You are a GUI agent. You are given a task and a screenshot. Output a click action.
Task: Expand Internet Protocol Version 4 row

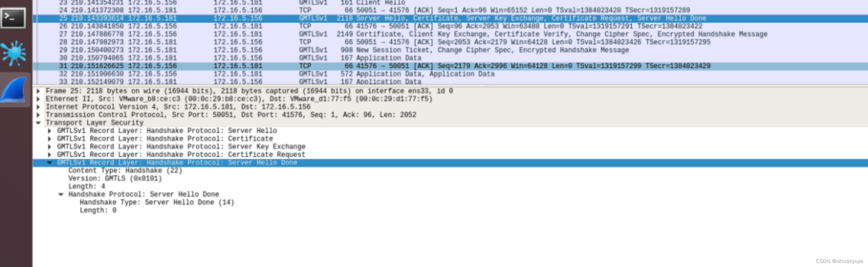click(x=38, y=107)
